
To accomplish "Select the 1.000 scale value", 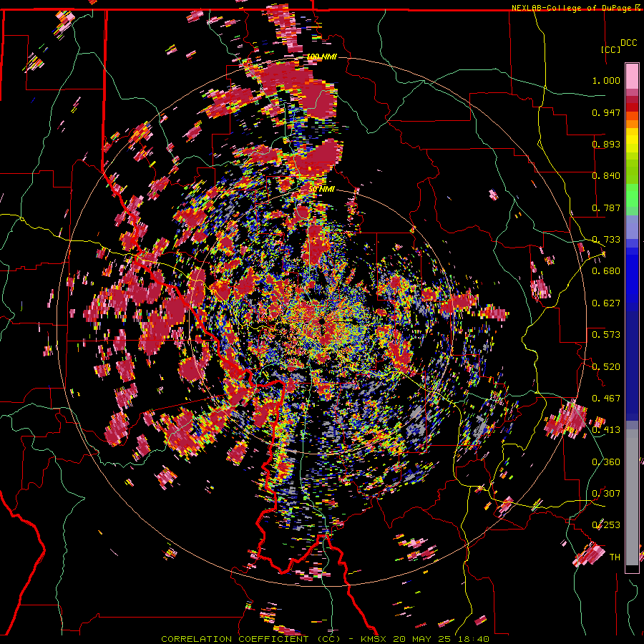I will 606,80.
